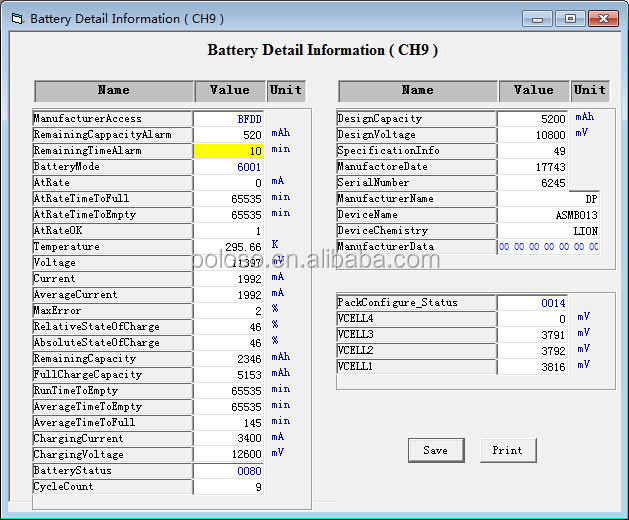Select the SerialNumber value 6245
This screenshot has height=520, width=629.
532,183
